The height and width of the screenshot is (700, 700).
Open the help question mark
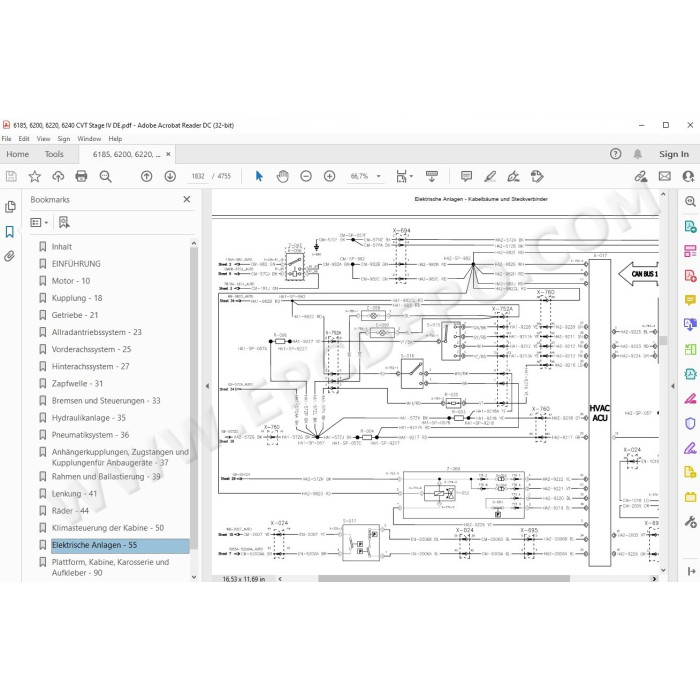615,154
